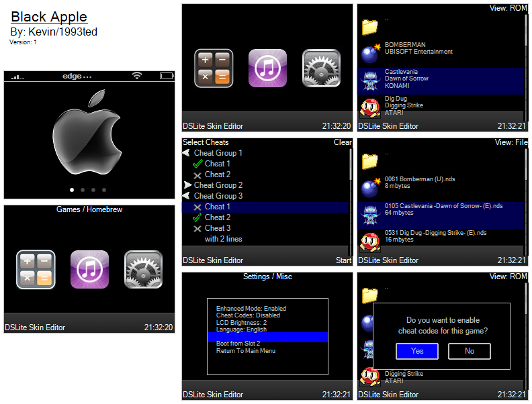Screen dimensions: 532x404
Task: Disable checked Cheat 2 under Cheat Group 3
Action: 197,217
